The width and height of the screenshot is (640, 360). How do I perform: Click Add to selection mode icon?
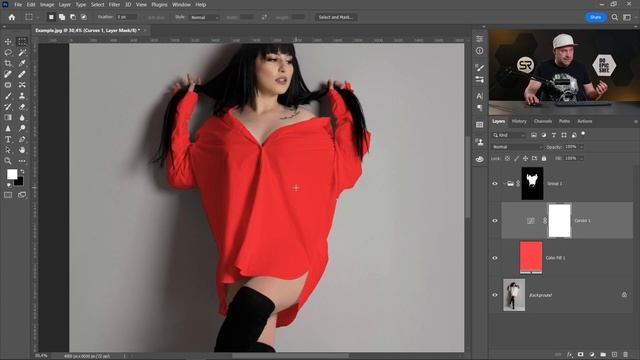62,17
